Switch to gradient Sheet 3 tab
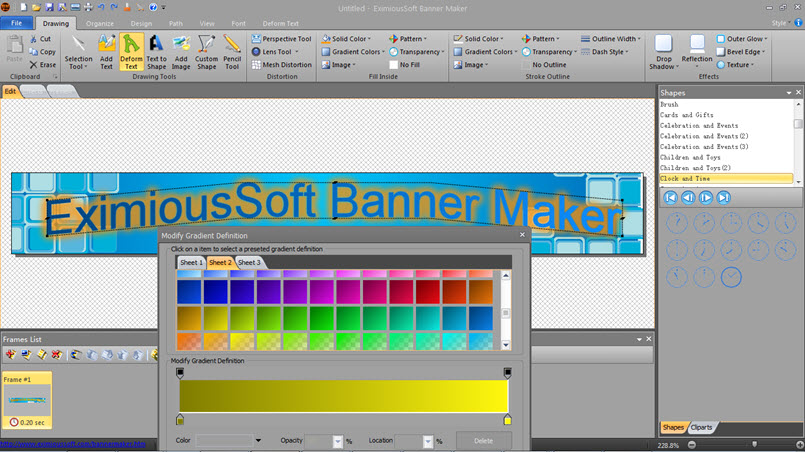 click(x=249, y=262)
